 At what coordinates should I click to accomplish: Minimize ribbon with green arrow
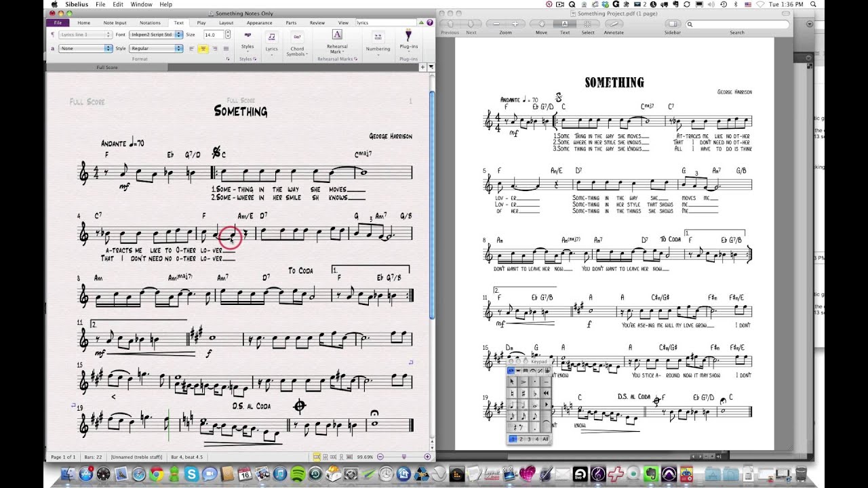coord(421,22)
